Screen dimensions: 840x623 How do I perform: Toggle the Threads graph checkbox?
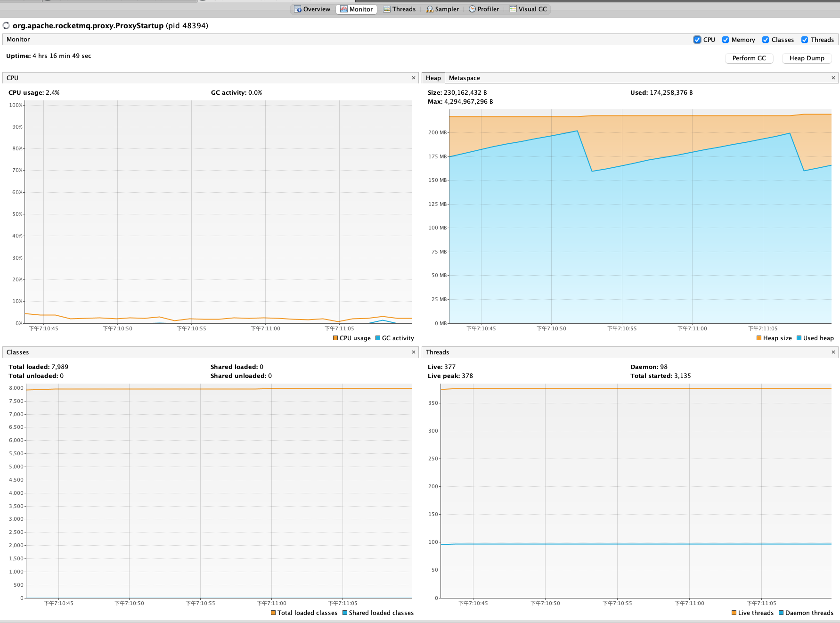pos(805,40)
